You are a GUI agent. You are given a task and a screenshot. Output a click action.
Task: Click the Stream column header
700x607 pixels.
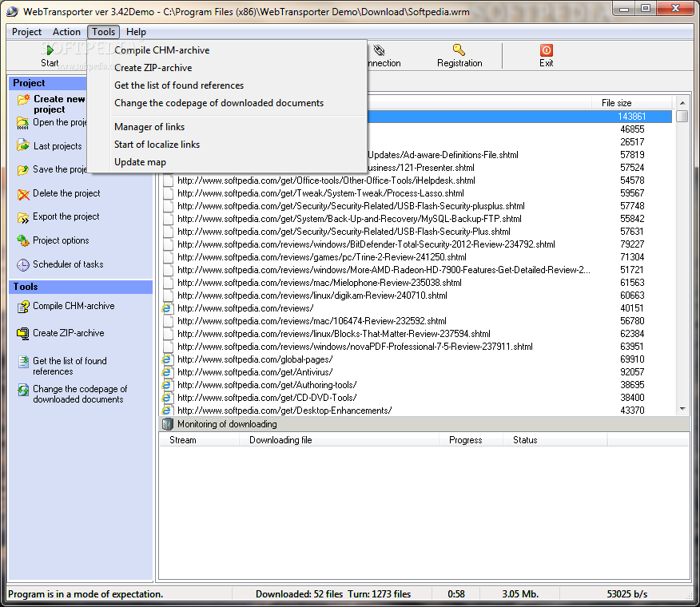(x=199, y=440)
